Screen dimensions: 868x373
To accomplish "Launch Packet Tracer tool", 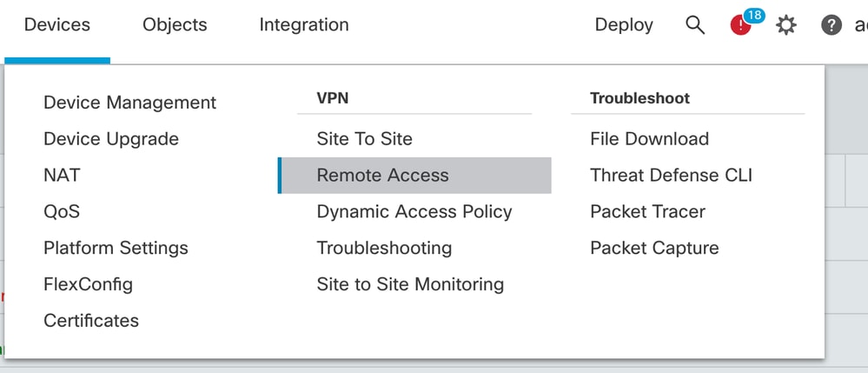I will pos(647,212).
